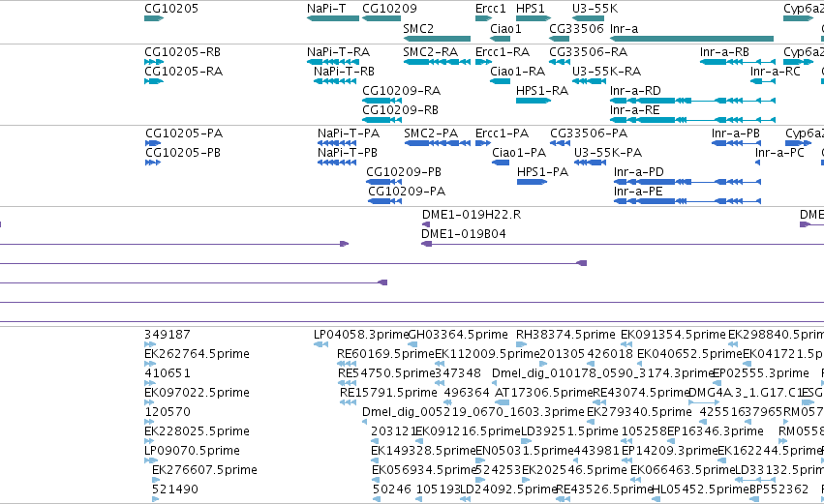Click the CG10209-PB protein label
This screenshot has height=504, width=824.
[x=404, y=172]
